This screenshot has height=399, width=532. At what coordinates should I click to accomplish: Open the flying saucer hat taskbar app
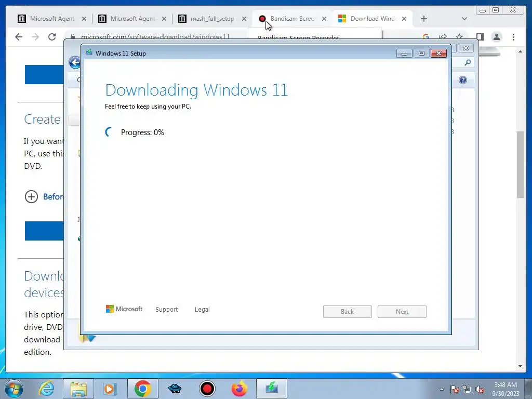175,389
